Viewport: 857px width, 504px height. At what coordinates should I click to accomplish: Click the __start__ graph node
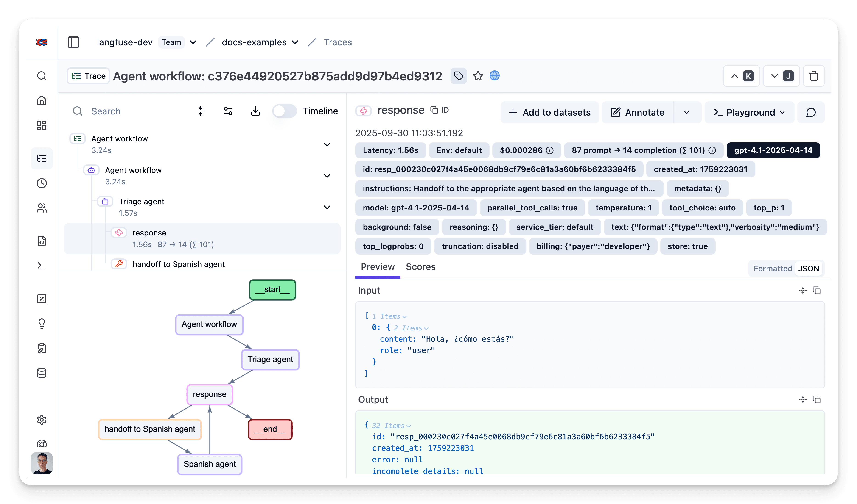pyautogui.click(x=272, y=290)
